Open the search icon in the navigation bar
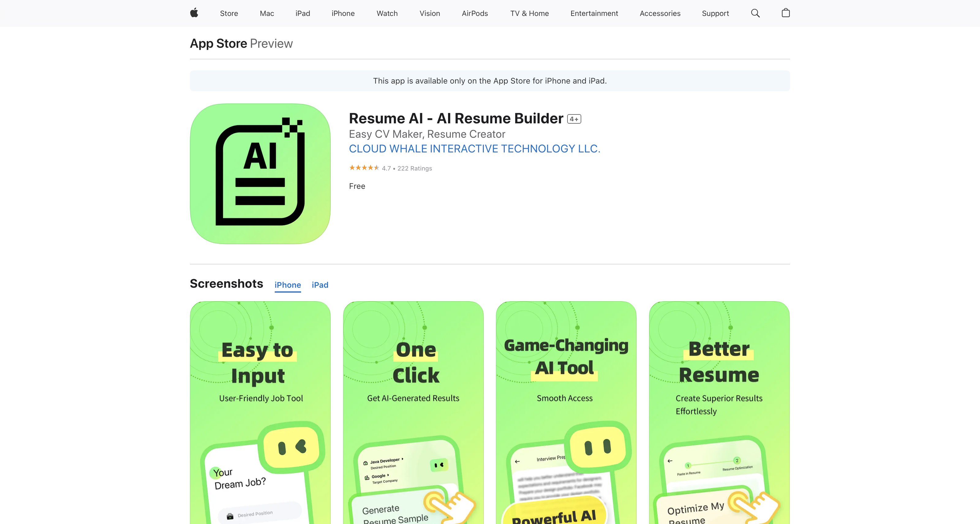 click(755, 13)
